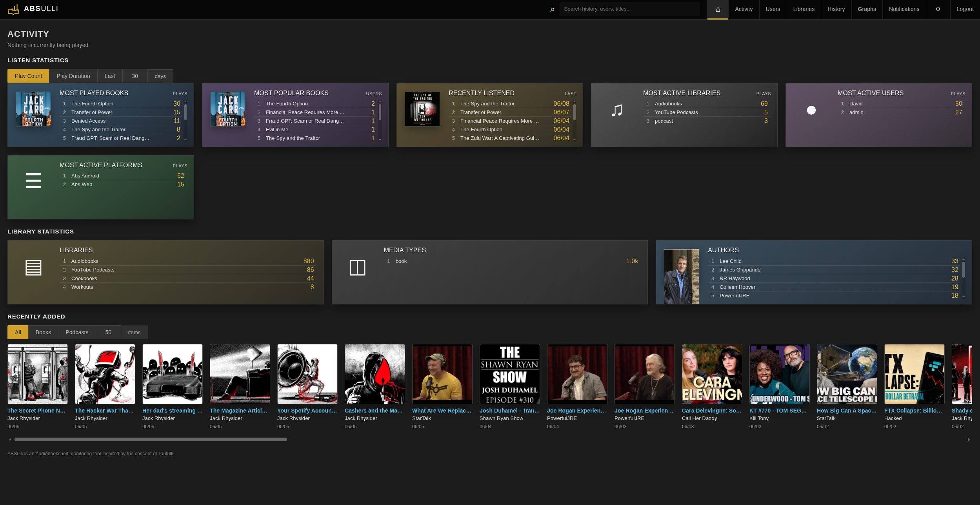This screenshot has height=505, width=980.
Task: Edit the 30 days number field
Action: point(135,76)
